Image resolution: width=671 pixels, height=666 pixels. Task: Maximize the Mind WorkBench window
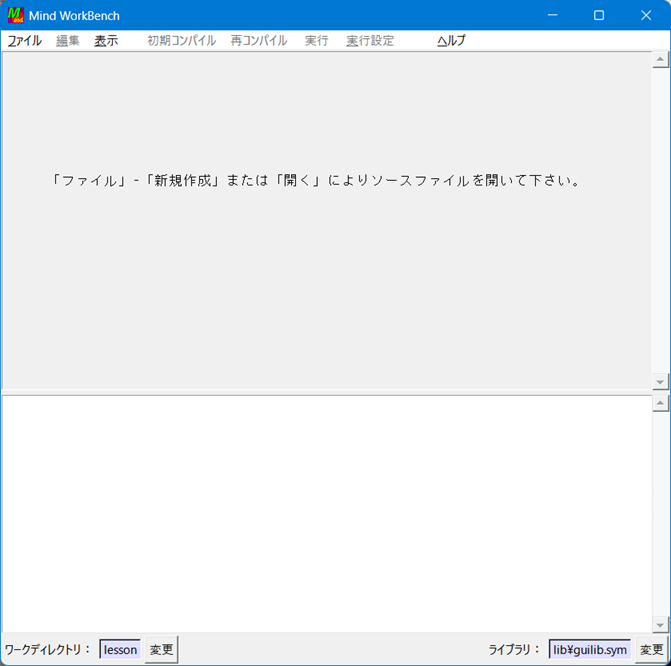599,15
